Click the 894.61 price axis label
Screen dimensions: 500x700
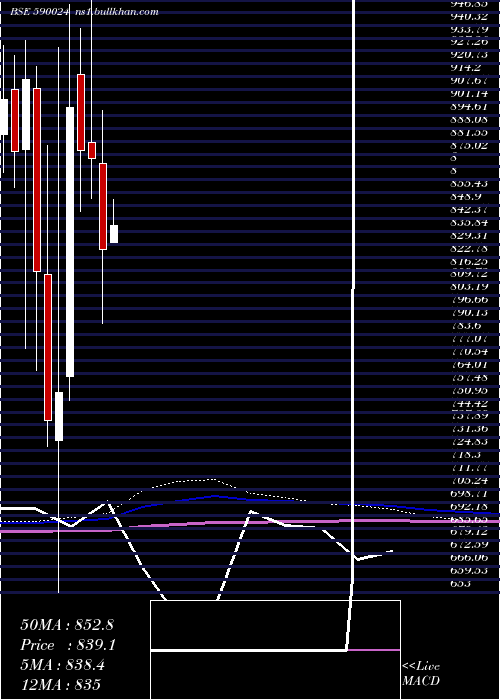coord(469,106)
